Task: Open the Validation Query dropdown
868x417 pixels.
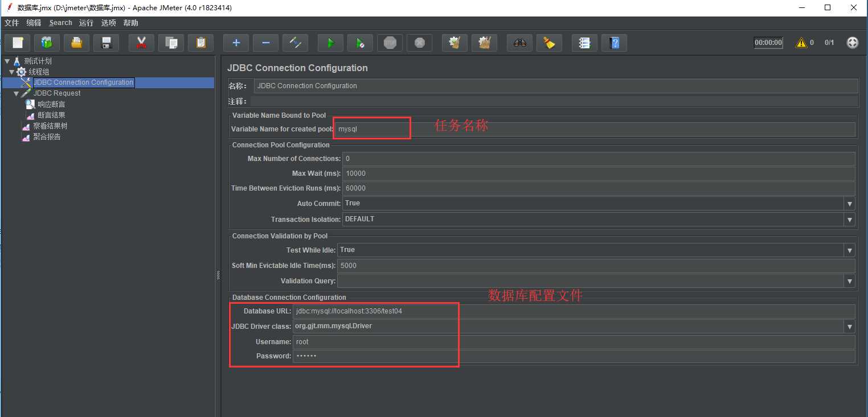Action: (850, 281)
